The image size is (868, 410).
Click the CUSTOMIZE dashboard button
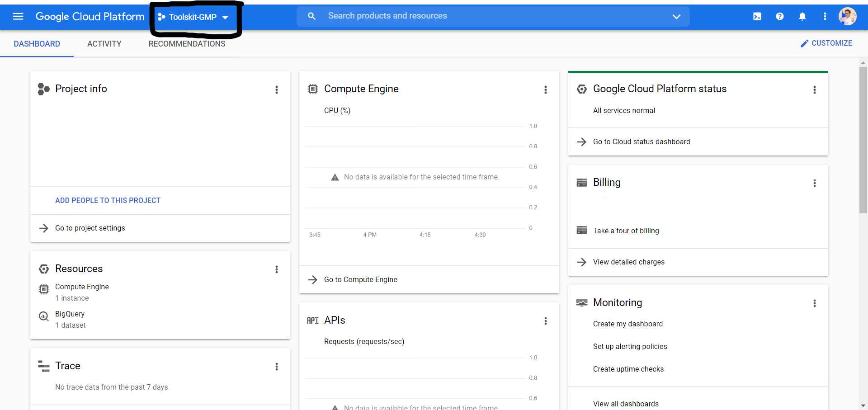tap(826, 43)
